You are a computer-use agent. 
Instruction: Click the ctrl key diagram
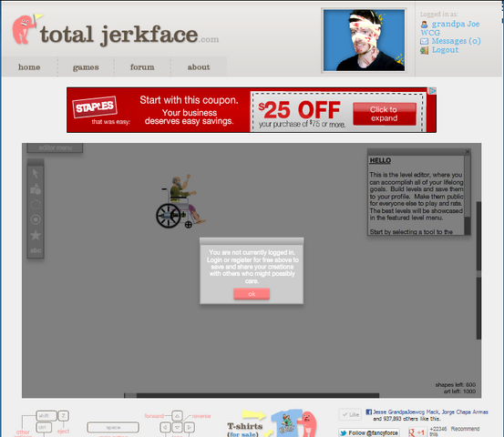point(44,427)
